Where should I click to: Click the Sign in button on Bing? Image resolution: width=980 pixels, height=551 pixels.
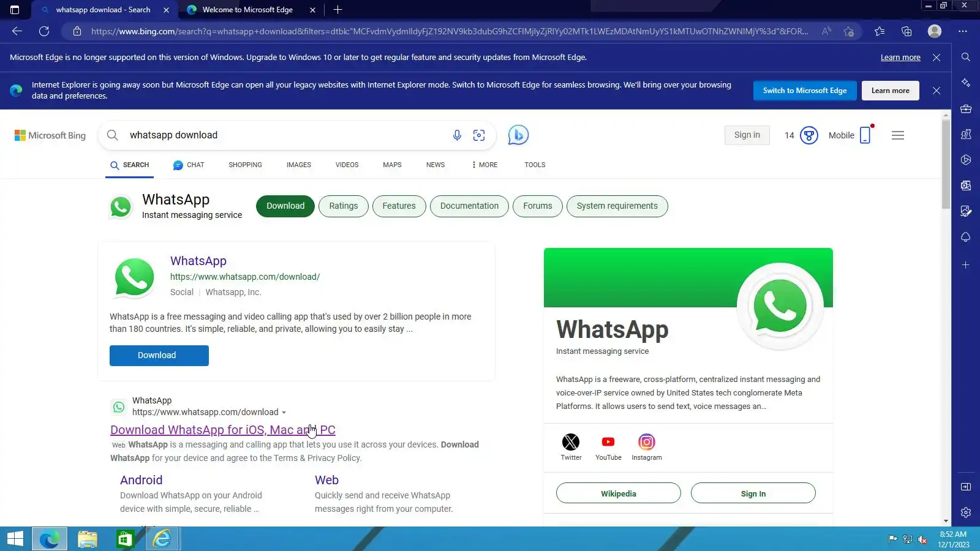(747, 135)
